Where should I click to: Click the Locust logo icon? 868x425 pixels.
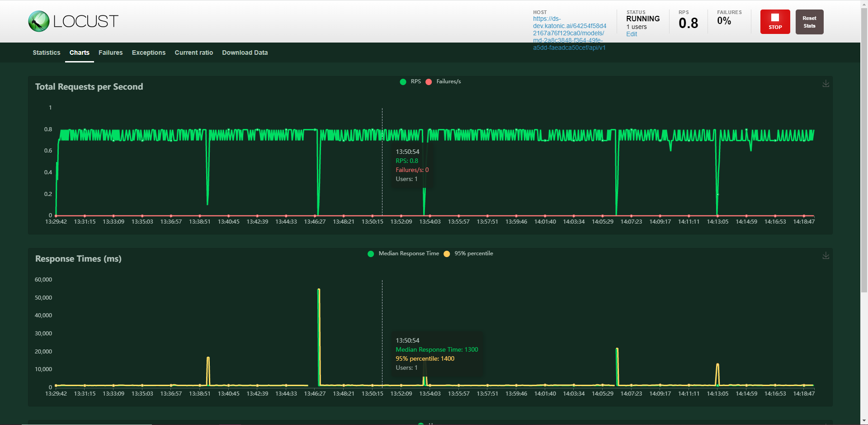point(39,21)
